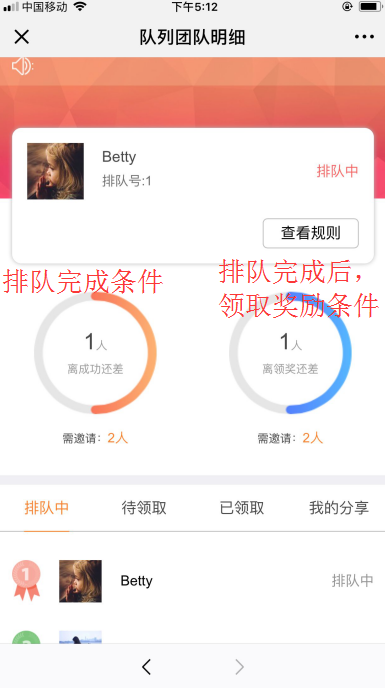Screen dimensions: 385x688
Task: Tap the second user's avatar thumbnail
Action: 80,637
